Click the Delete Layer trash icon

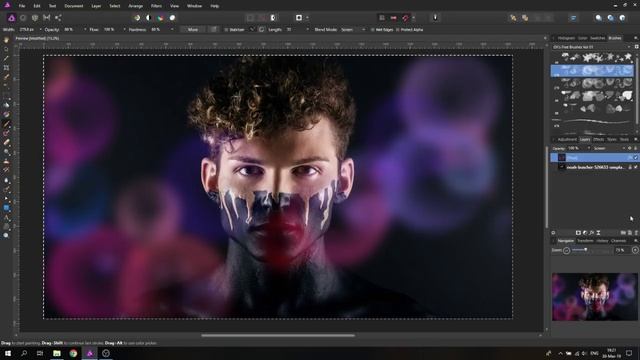[636, 233]
